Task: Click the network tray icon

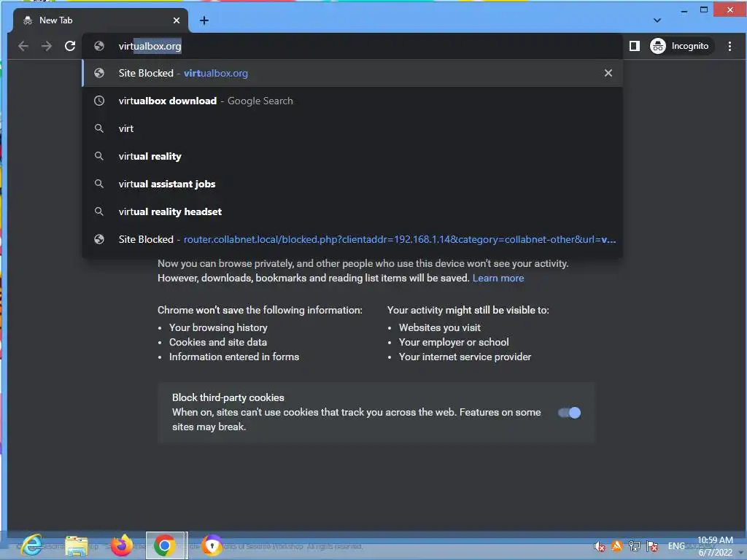Action: (x=634, y=546)
